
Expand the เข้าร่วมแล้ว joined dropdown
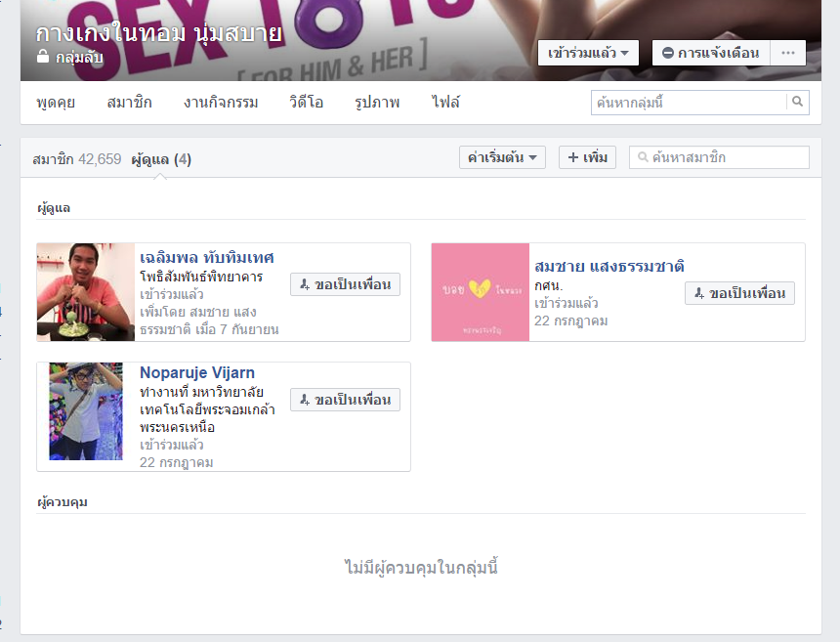pyautogui.click(x=588, y=53)
